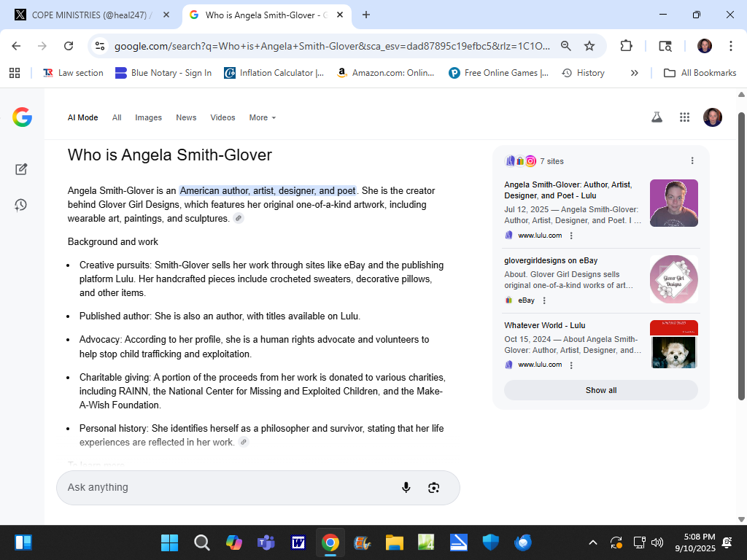The width and height of the screenshot is (747, 560).
Task: Click the Google Lens image search icon
Action: [x=434, y=488]
